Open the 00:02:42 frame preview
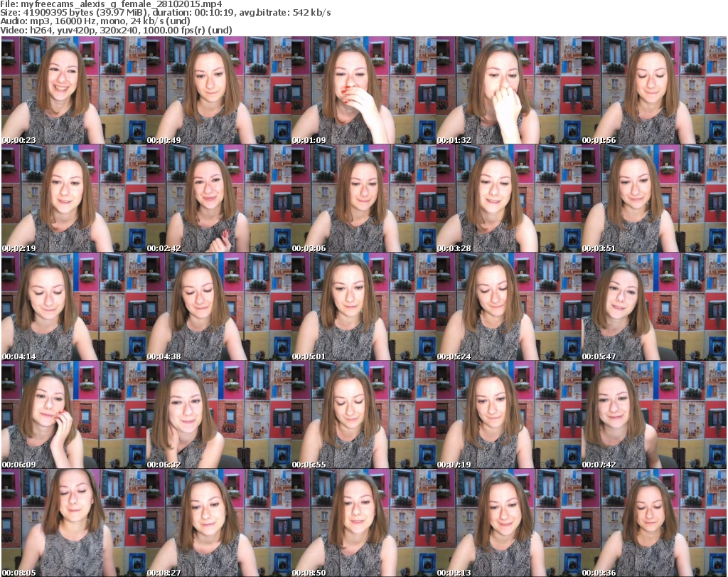This screenshot has width=728, height=577. point(219,198)
